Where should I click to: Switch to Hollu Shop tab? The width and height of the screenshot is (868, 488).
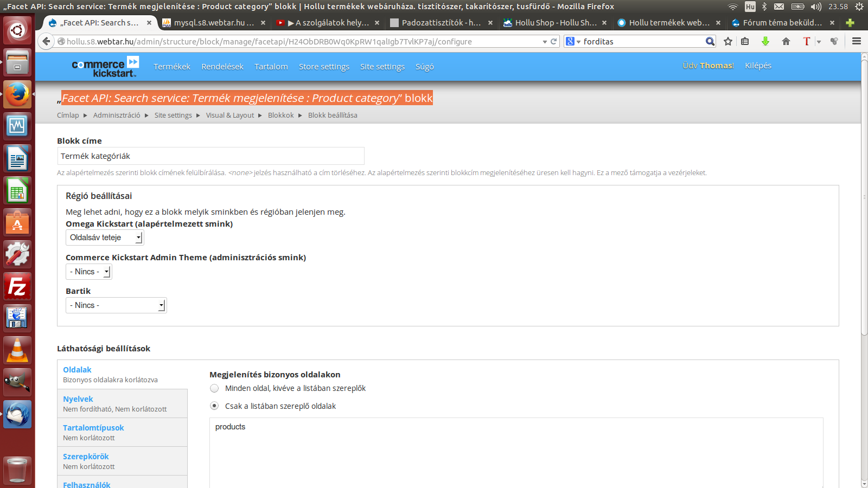pos(555,23)
